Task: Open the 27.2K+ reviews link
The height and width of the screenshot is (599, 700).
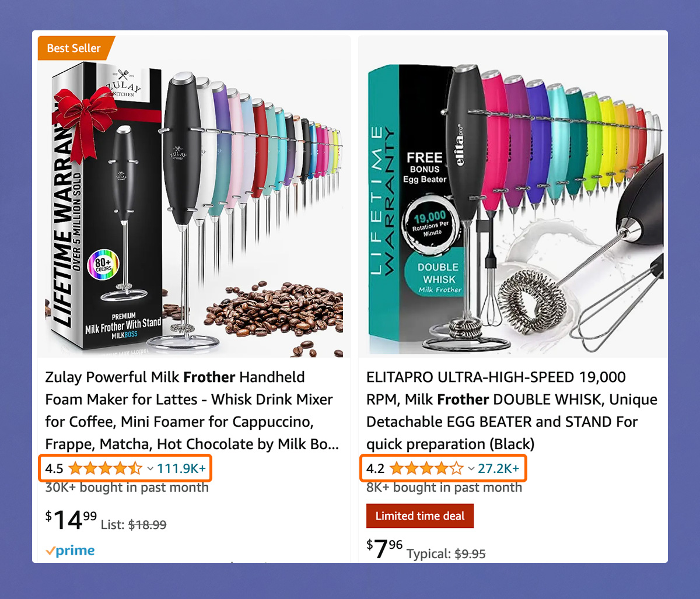Action: [498, 468]
